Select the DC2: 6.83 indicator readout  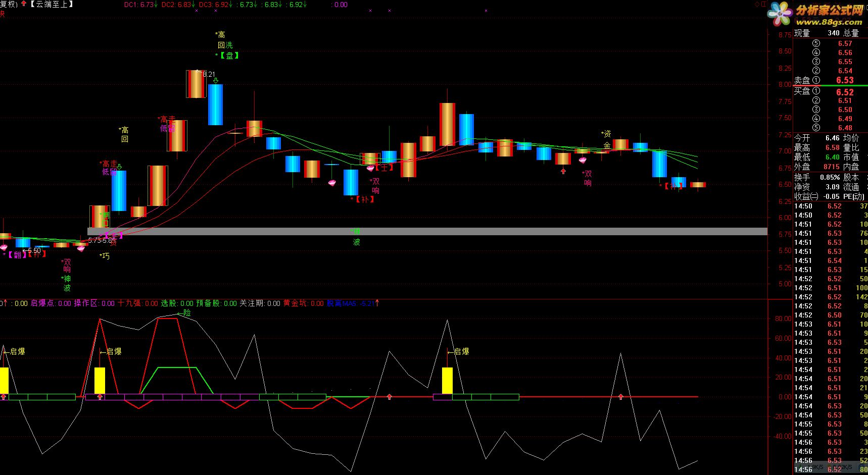point(178,5)
